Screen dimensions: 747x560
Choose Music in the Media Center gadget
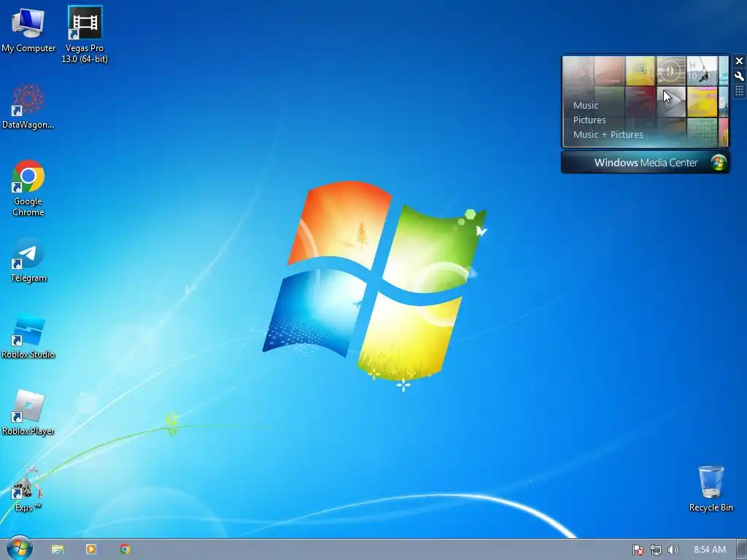[x=586, y=105]
